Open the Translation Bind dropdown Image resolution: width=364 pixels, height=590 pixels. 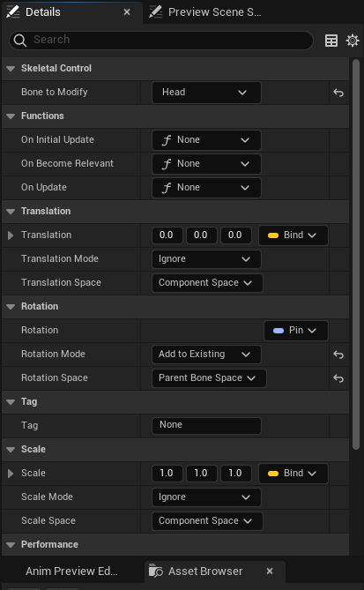(x=293, y=235)
